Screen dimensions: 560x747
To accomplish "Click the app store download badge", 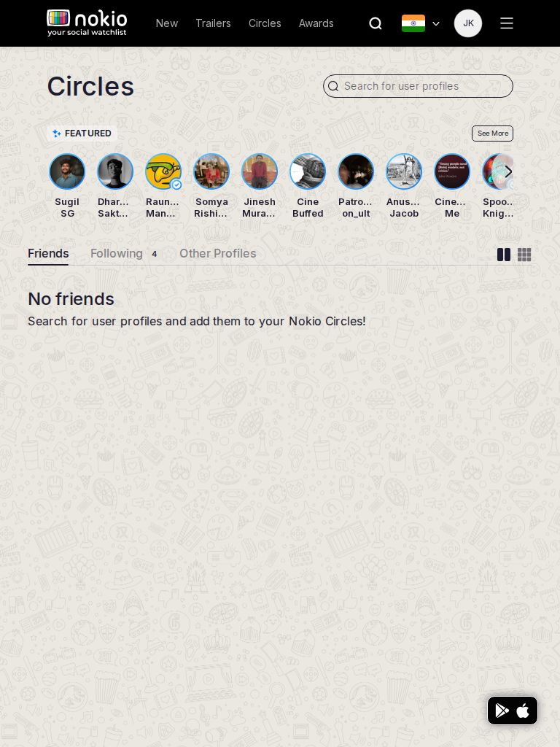I will coord(513,711).
